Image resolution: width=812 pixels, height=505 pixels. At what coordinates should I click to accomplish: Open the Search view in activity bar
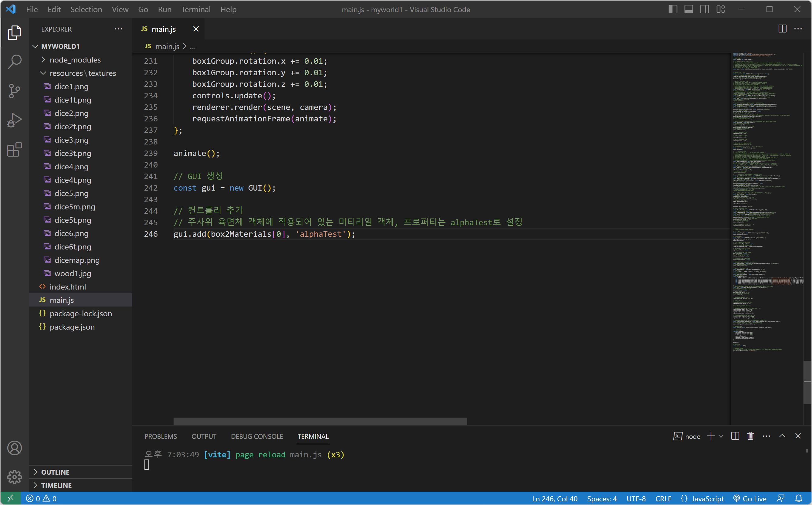[14, 62]
